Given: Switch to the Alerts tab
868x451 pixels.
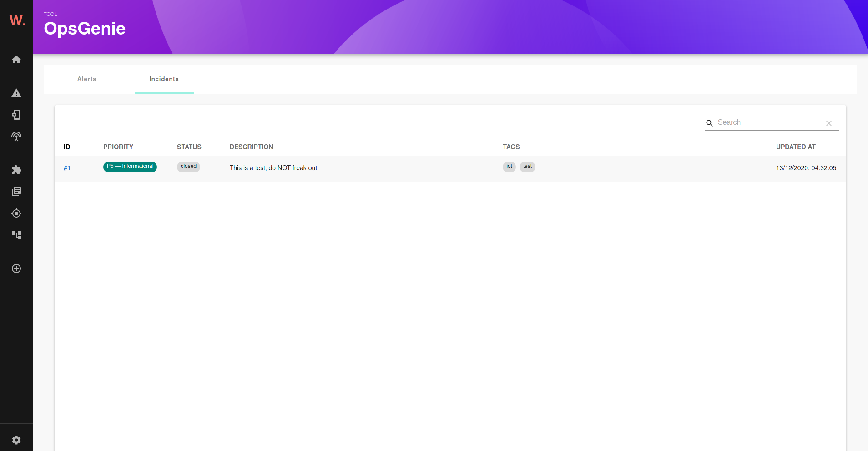Looking at the screenshot, I should (87, 79).
